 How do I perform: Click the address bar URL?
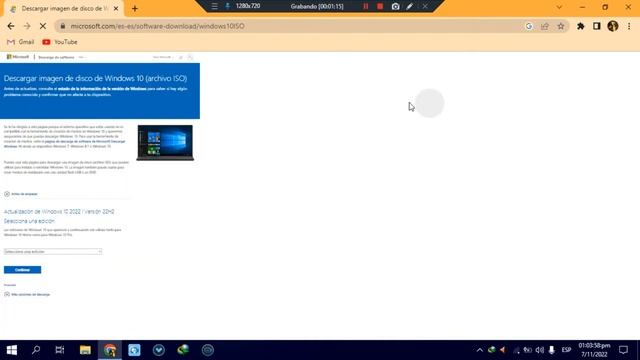pyautogui.click(x=158, y=26)
